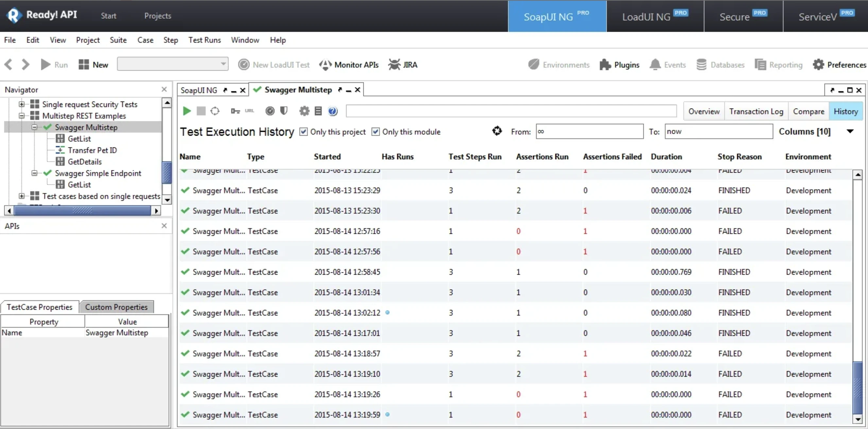868x429 pixels.
Task: Run the Swagger Multistep test case
Action: click(x=186, y=111)
